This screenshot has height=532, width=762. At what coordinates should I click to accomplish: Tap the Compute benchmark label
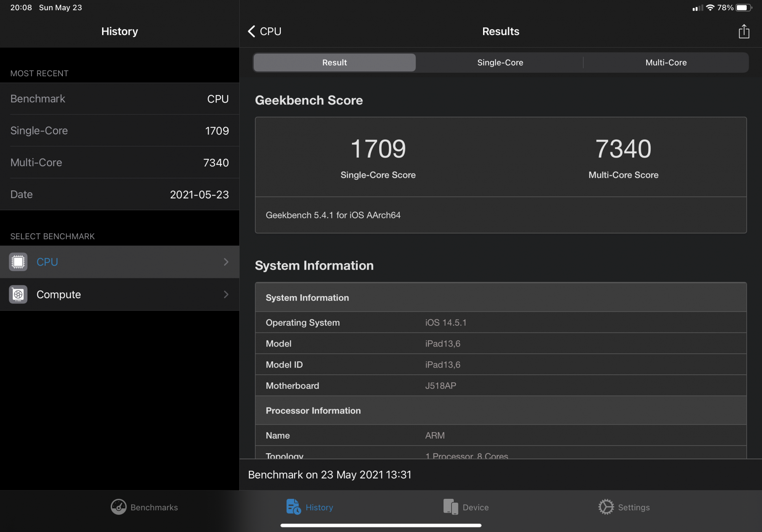click(x=59, y=294)
